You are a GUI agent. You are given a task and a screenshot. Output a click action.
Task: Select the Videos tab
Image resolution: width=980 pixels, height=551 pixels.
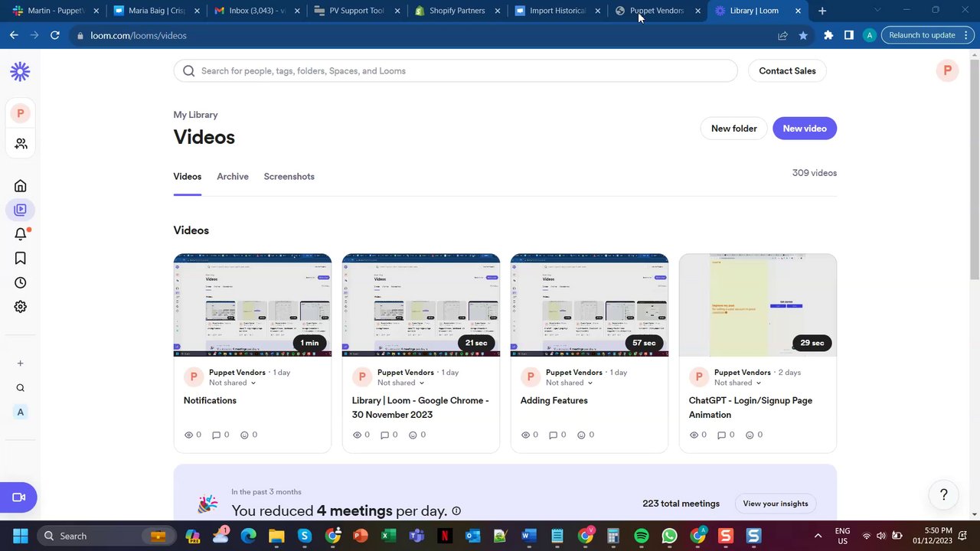pyautogui.click(x=188, y=177)
